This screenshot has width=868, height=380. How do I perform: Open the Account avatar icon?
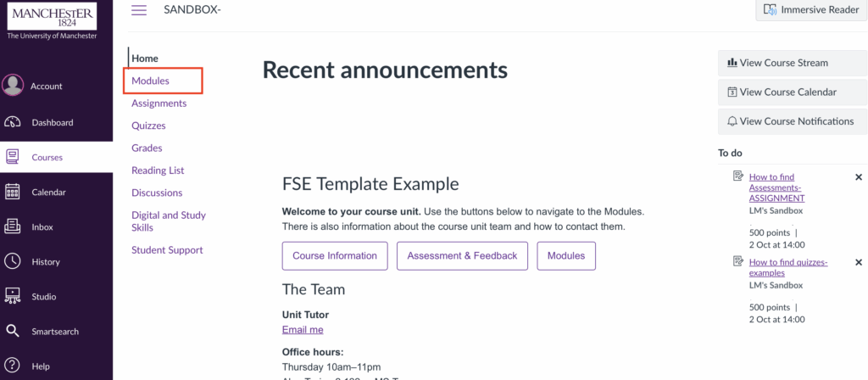coord(13,85)
